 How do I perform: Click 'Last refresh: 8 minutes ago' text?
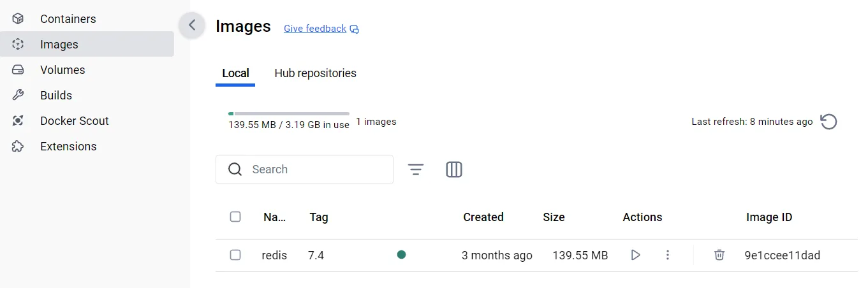[752, 122]
